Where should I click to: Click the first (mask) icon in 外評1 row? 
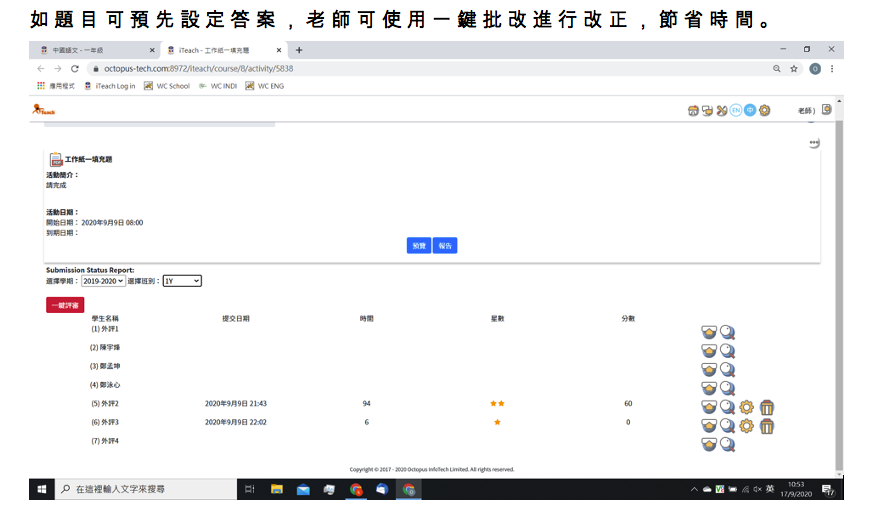(x=709, y=333)
